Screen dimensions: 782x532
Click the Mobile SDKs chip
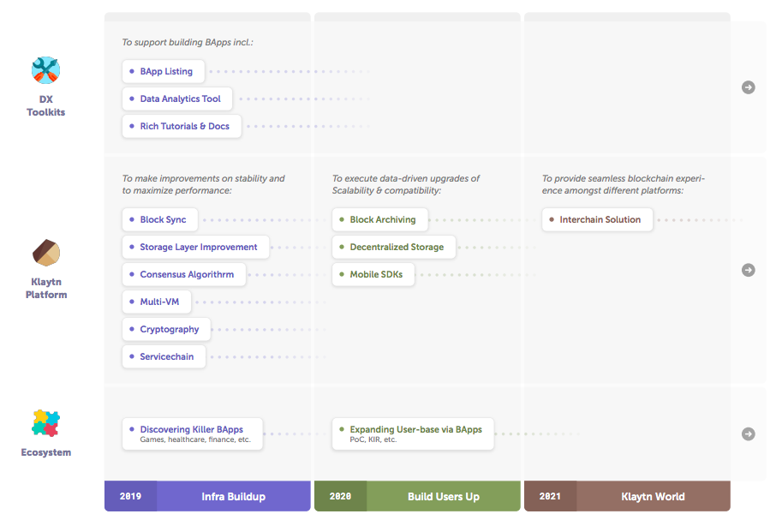pos(373,274)
